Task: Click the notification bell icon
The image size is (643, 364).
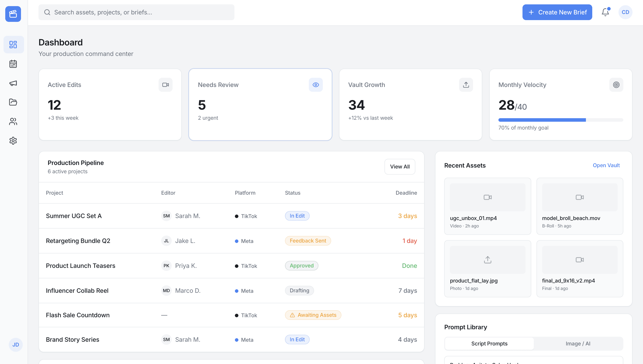Action: 605,12
